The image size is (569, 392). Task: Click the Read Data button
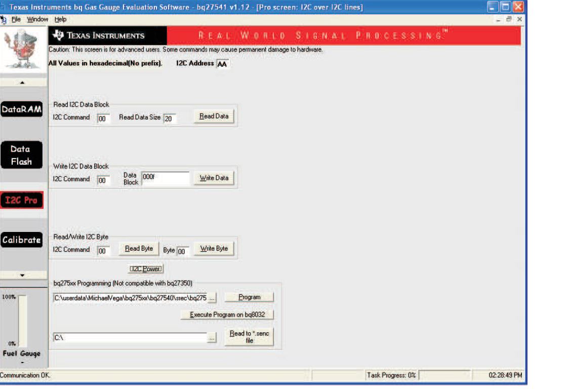pos(214,116)
